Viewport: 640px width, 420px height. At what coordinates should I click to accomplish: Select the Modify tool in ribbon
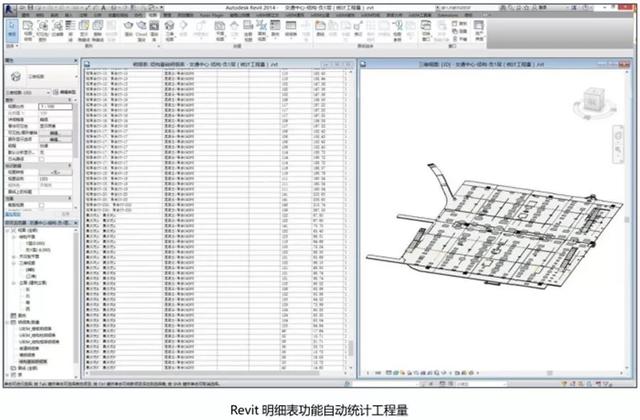pos(12,30)
